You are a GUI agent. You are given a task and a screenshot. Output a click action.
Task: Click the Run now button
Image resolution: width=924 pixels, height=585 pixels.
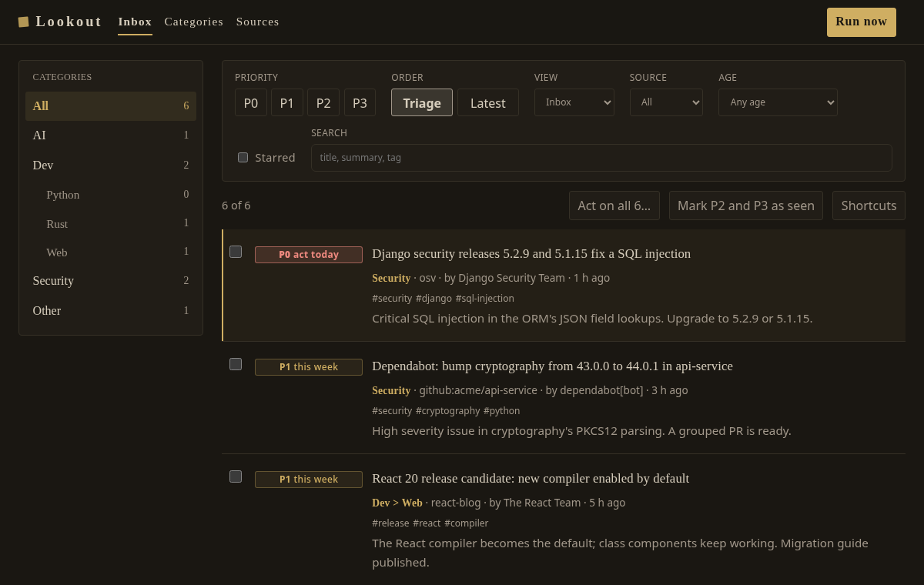[862, 22]
